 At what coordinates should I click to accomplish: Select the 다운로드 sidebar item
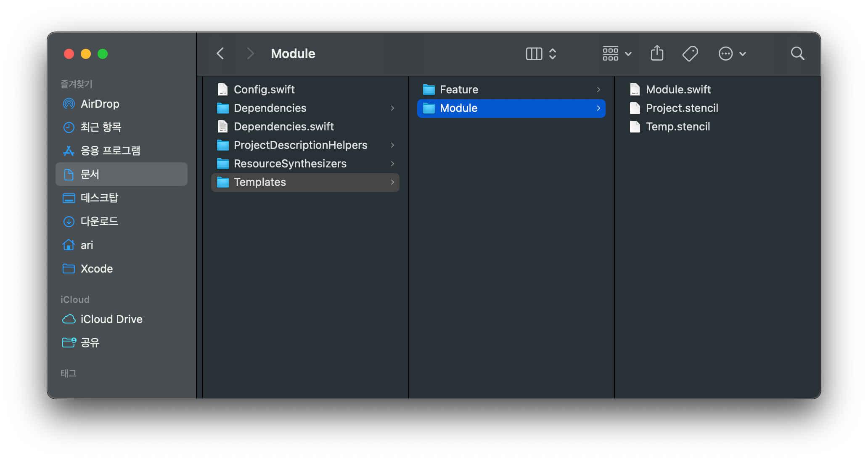pyautogui.click(x=99, y=221)
